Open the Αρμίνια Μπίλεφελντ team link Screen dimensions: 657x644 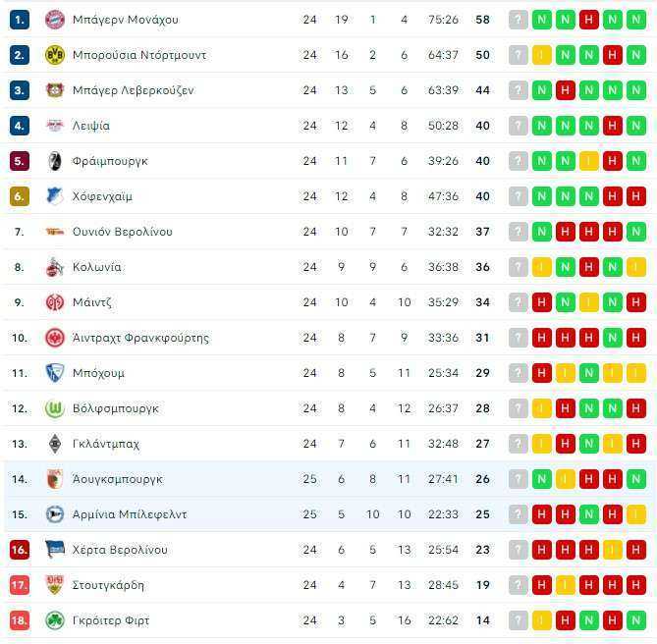(x=130, y=514)
